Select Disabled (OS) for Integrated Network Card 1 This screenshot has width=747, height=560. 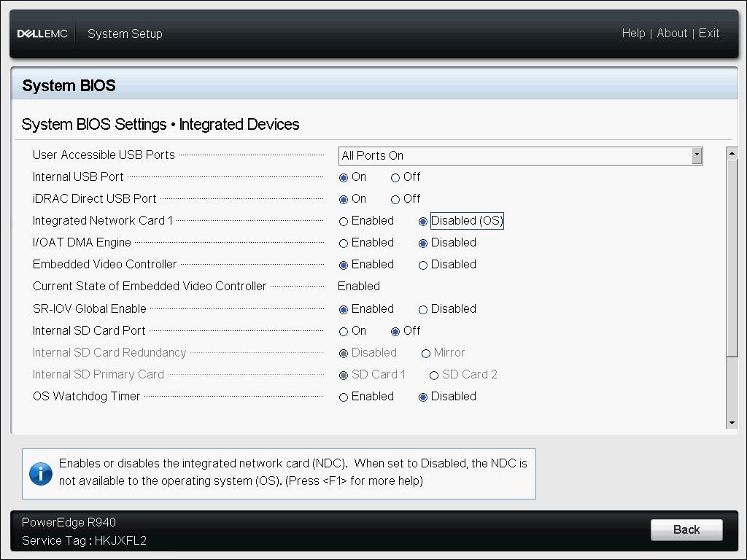(424, 221)
